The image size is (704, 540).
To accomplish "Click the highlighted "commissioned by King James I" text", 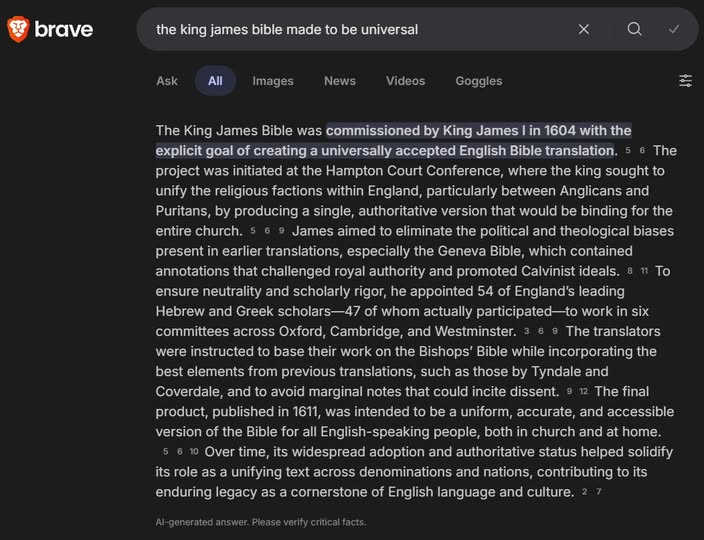I will pos(478,131).
